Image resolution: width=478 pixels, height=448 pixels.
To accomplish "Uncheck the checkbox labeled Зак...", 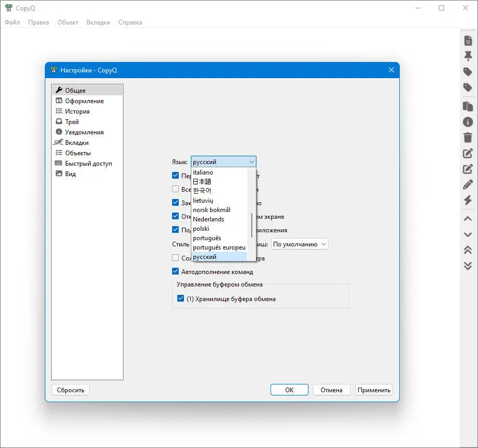I will click(175, 202).
